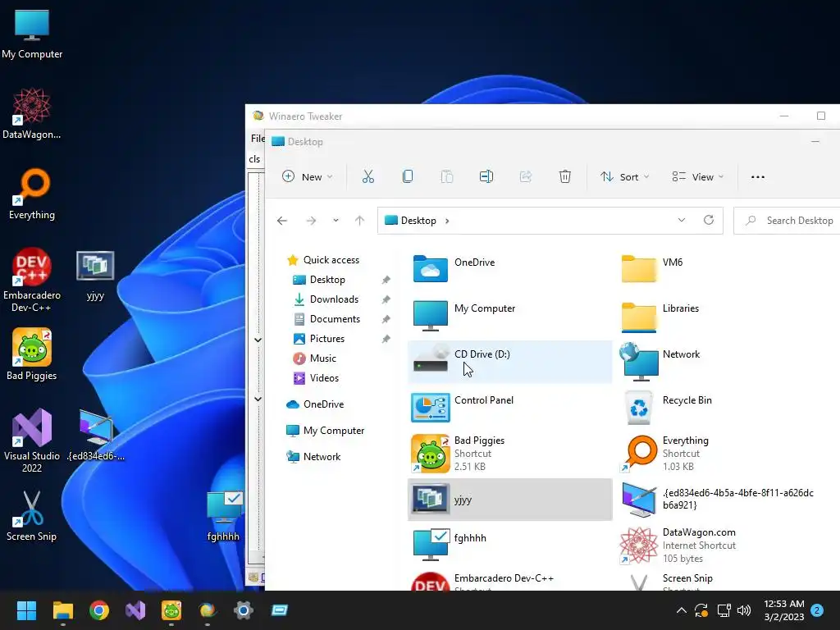840x630 pixels.
Task: Select OneDrive in navigation pane
Action: 323,404
